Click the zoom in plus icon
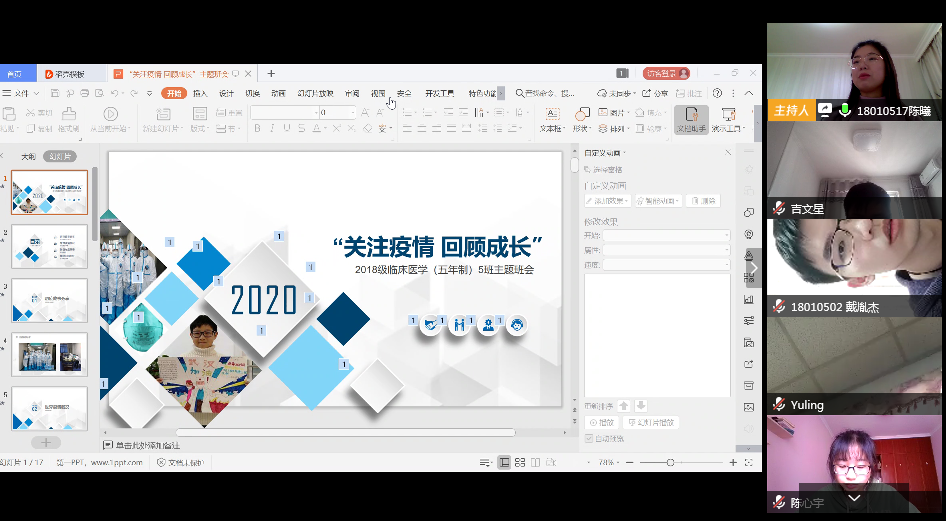The height and width of the screenshot is (521, 946). [x=733, y=462]
